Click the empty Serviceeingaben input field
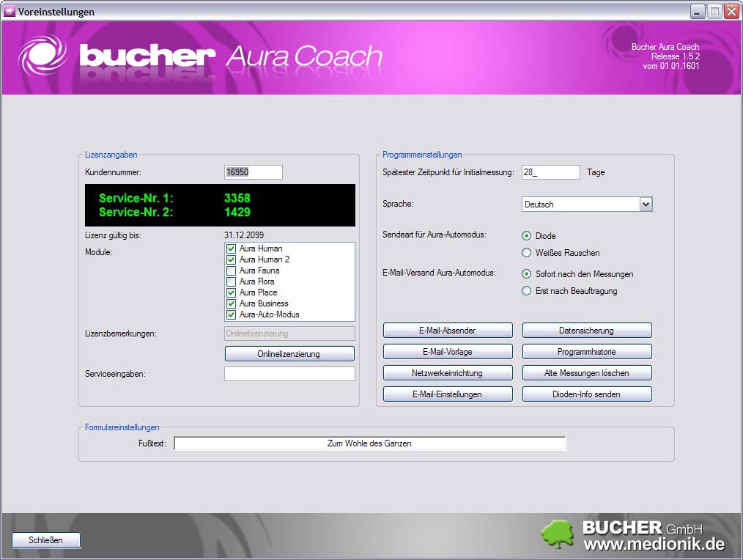The width and height of the screenshot is (743, 560). [289, 374]
